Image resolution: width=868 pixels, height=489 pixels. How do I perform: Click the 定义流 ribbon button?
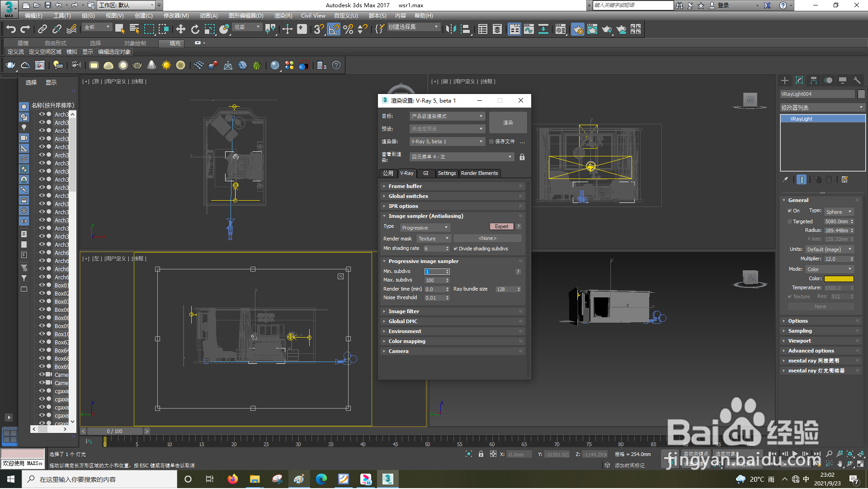point(16,52)
